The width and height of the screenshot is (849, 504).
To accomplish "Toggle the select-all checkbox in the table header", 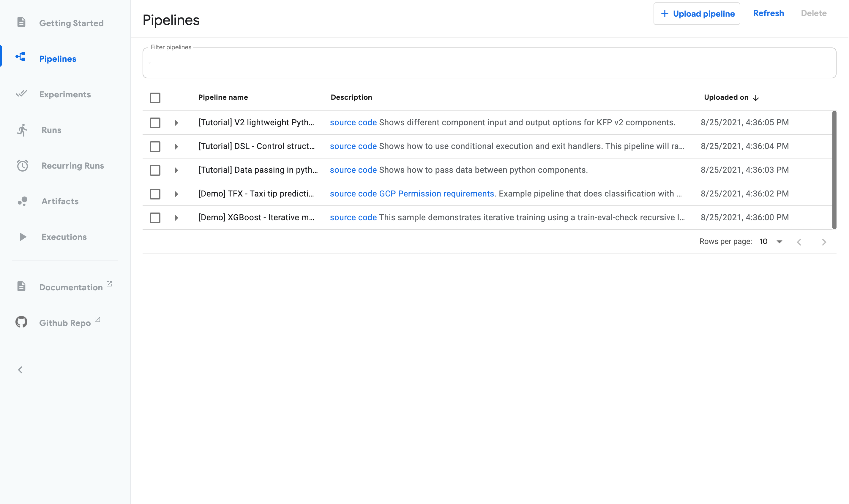I will (x=155, y=98).
